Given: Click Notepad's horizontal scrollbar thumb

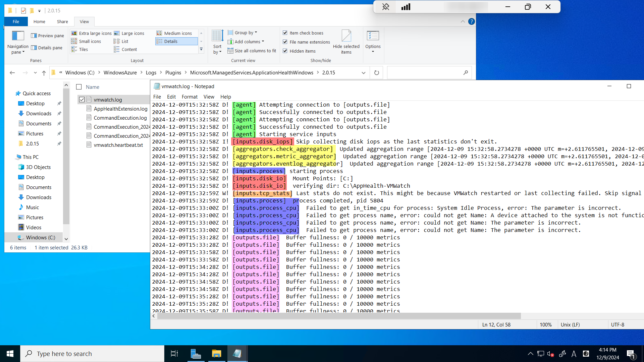Looking at the screenshot, I should (x=339, y=316).
